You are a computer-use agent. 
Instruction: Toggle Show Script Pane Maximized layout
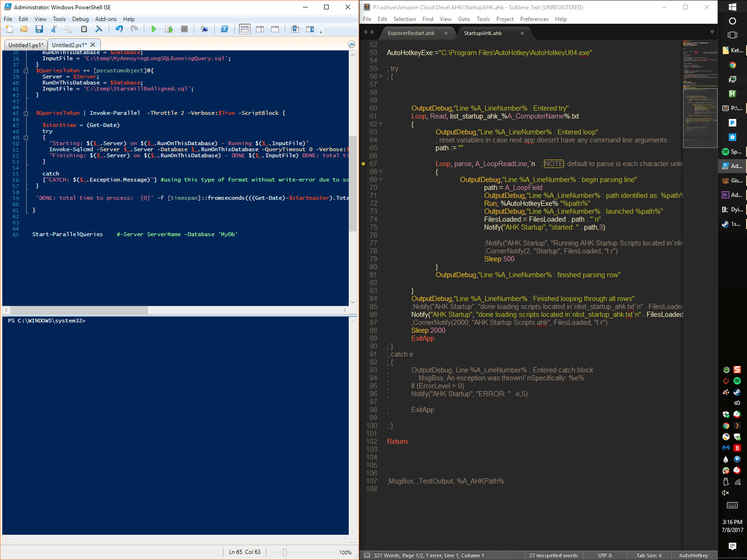[275, 29]
